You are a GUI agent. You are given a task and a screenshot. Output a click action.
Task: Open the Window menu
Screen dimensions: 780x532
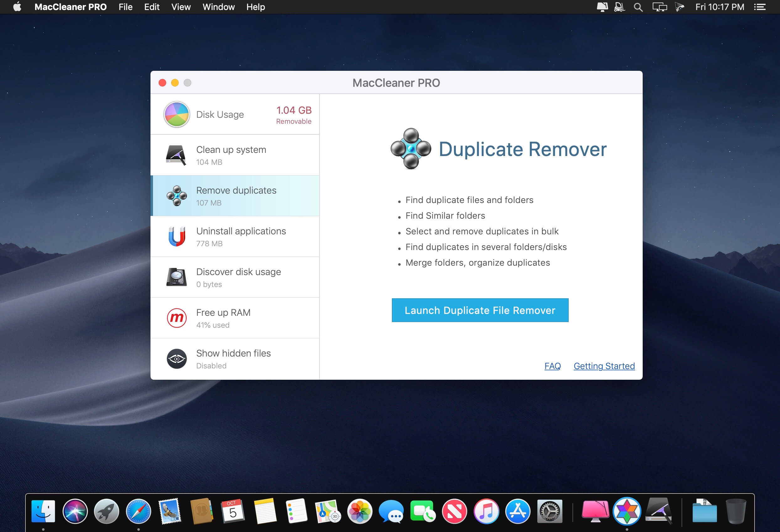[219, 7]
